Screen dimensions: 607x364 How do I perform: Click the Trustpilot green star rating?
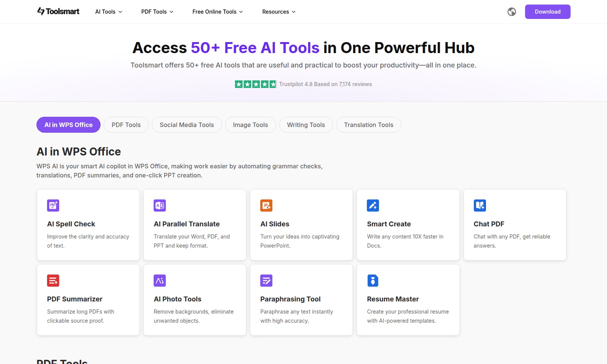pyautogui.click(x=256, y=84)
